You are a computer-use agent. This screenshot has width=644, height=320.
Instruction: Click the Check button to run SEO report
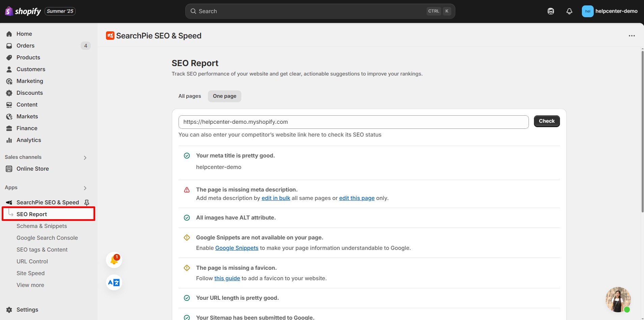546,121
